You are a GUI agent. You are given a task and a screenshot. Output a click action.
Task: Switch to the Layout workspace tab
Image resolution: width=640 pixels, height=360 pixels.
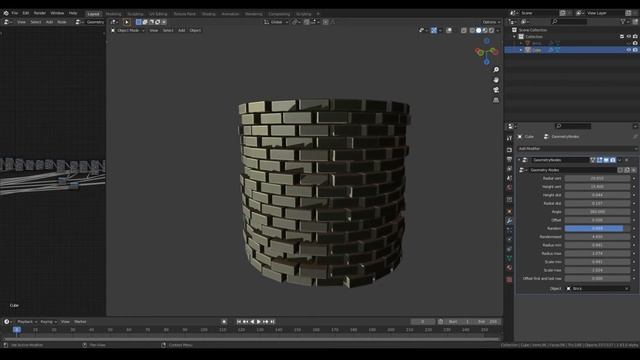pyautogui.click(x=93, y=14)
